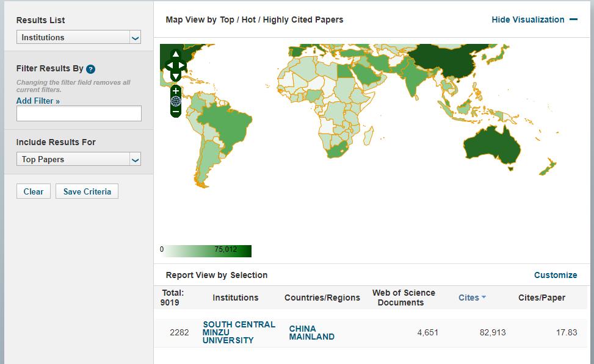Image resolution: width=594 pixels, height=364 pixels.
Task: Pan the map down with the arrow
Action: (176, 76)
